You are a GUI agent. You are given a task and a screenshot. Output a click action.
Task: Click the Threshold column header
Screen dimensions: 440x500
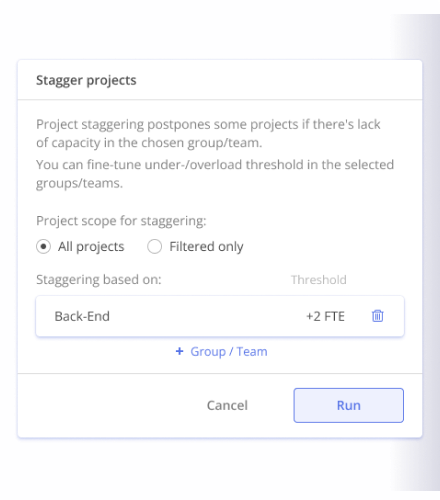[319, 280]
